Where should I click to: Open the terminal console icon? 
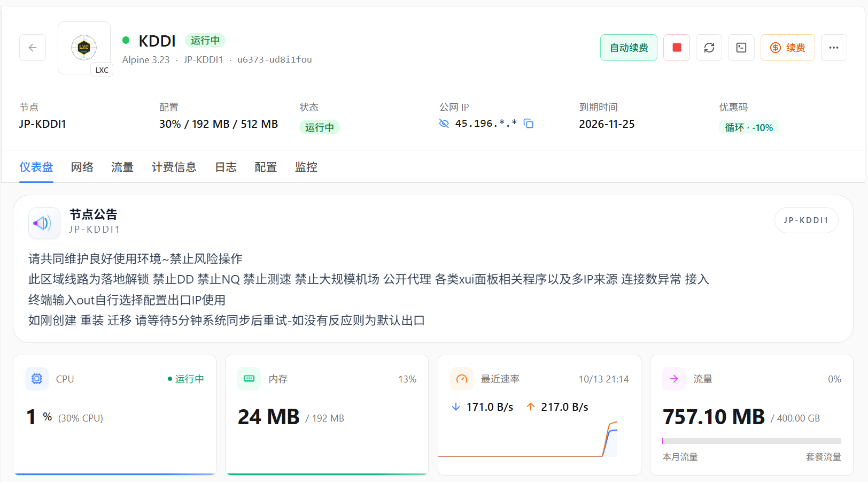(x=741, y=48)
